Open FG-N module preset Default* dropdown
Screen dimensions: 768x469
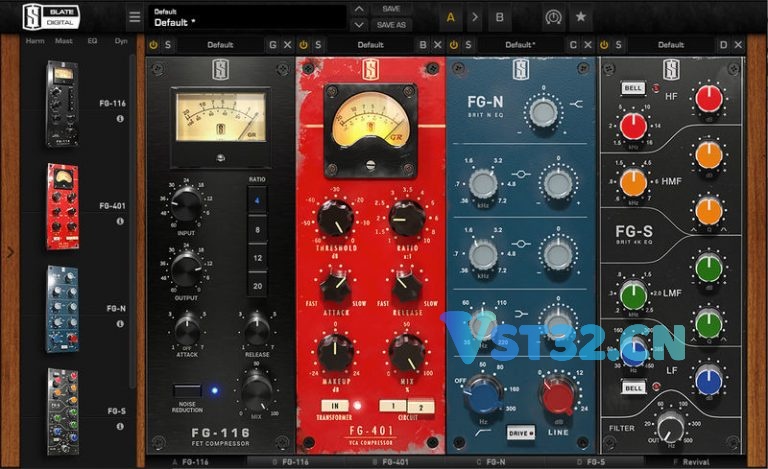click(520, 45)
